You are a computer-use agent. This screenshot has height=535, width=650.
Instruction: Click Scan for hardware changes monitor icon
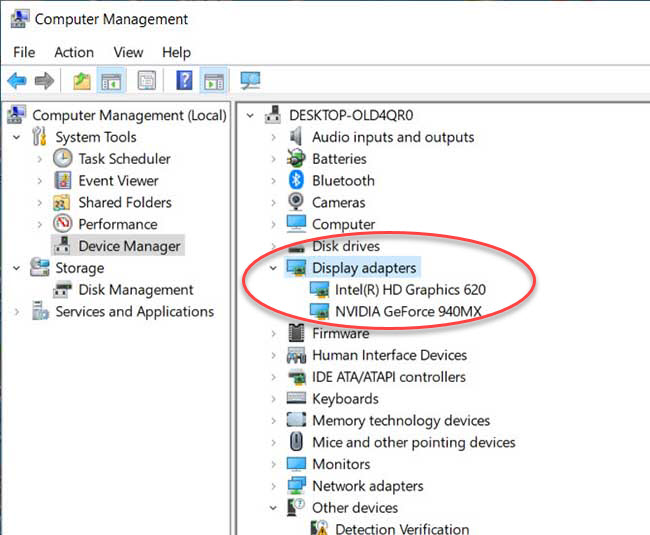[250, 80]
